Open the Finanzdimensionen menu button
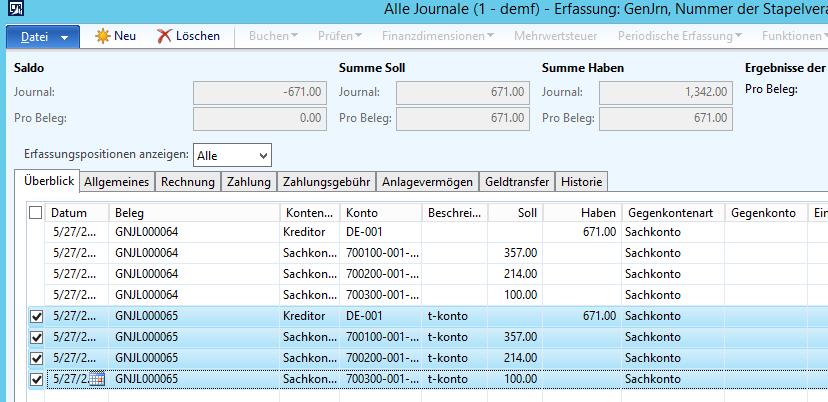828x402 pixels. pos(439,36)
